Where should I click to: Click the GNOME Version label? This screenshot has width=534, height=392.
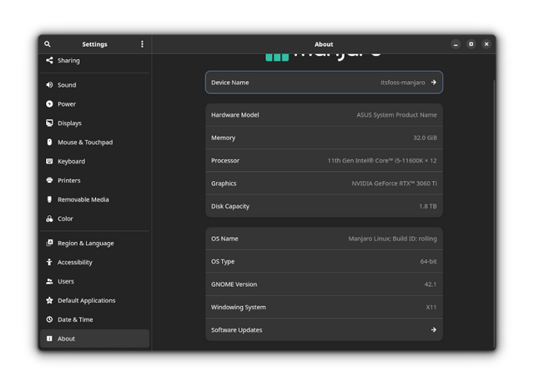pos(234,284)
